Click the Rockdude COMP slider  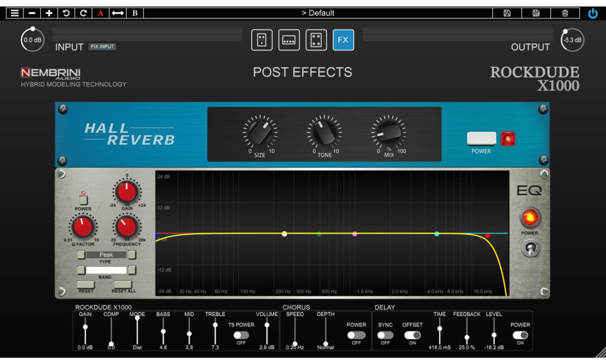click(x=111, y=331)
